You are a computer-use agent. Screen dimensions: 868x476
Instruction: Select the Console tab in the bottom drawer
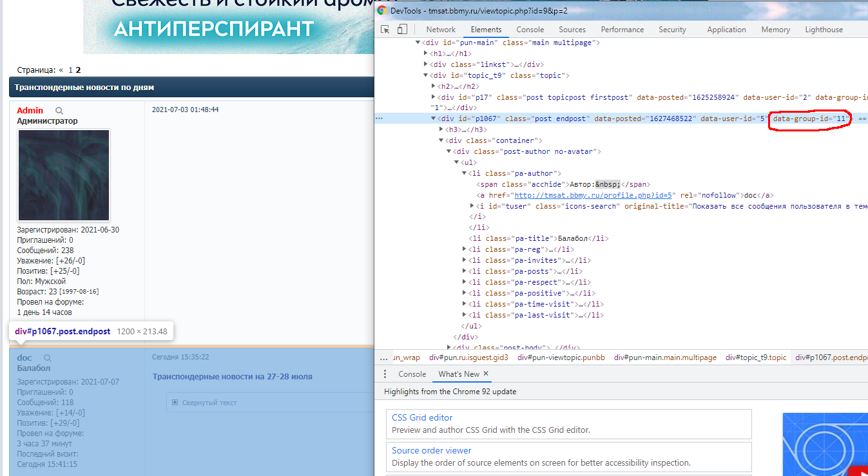pyautogui.click(x=412, y=374)
